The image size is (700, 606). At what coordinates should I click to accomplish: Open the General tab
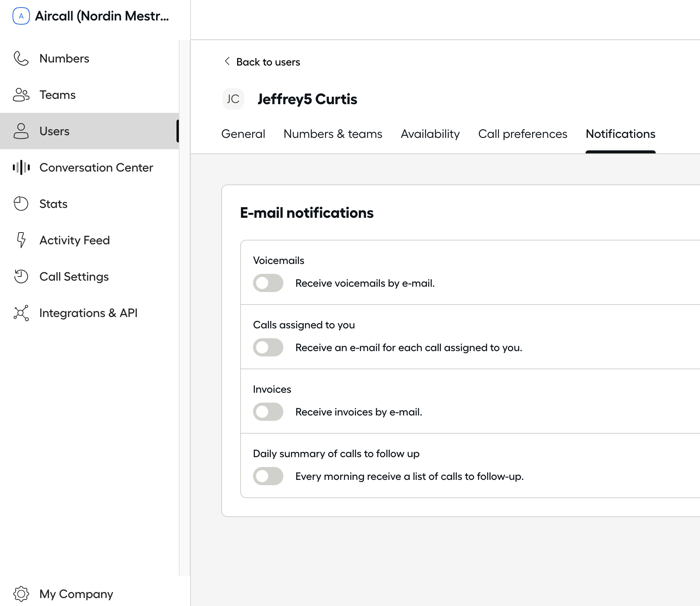tap(243, 134)
